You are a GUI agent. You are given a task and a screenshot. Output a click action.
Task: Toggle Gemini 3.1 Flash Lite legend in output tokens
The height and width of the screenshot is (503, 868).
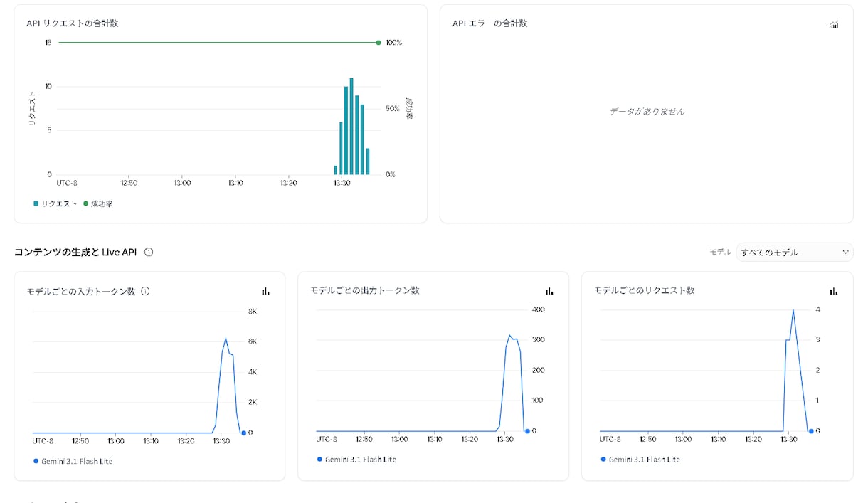pos(356,460)
